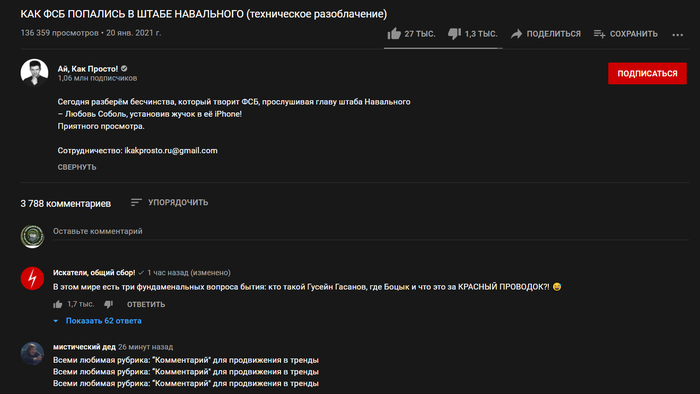Click the like/dislike ratio bar
Image resolution: width=700 pixels, height=394 pixels.
tap(443, 48)
